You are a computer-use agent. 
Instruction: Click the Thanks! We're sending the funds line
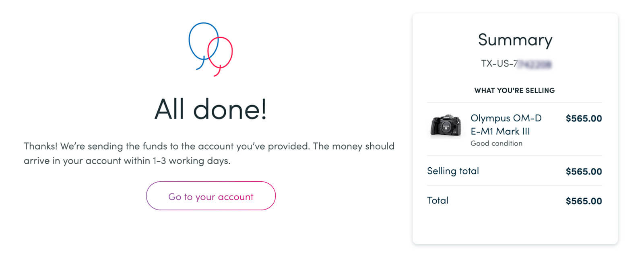209,146
